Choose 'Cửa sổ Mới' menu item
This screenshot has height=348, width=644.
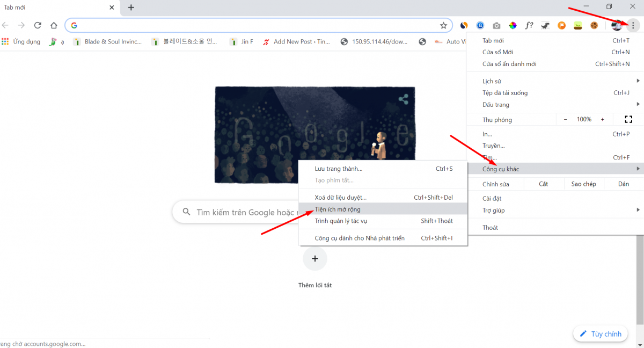(x=555, y=52)
